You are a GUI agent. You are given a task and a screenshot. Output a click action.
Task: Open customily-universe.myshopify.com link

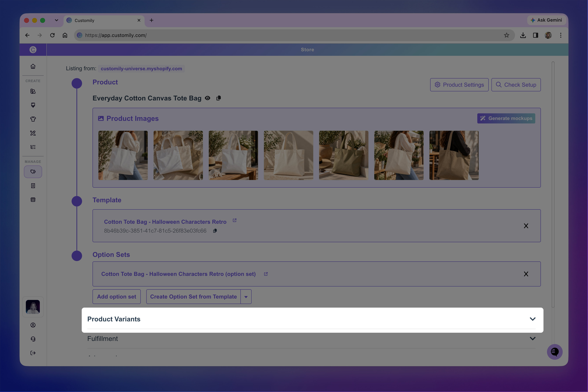pyautogui.click(x=141, y=69)
